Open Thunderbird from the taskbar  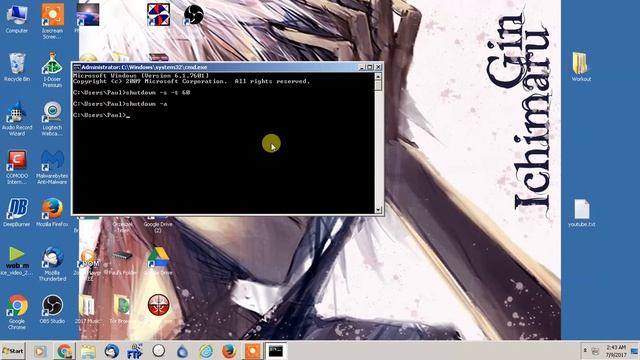tap(111, 351)
